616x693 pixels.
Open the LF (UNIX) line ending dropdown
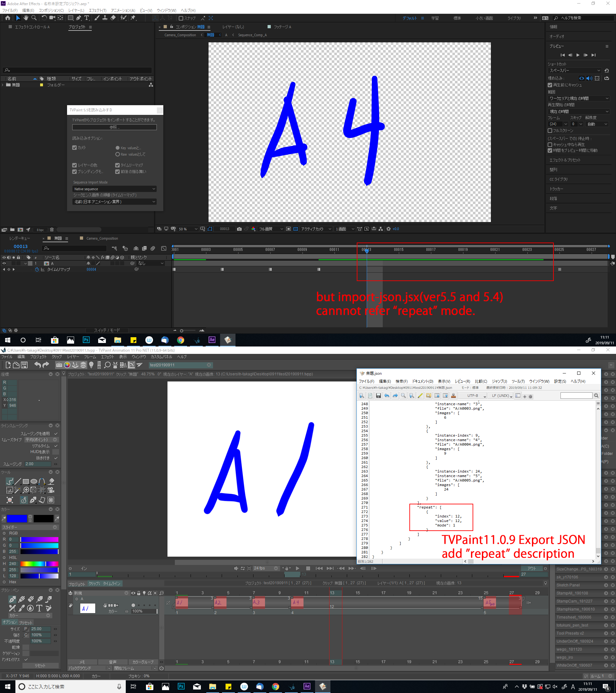coord(501,396)
